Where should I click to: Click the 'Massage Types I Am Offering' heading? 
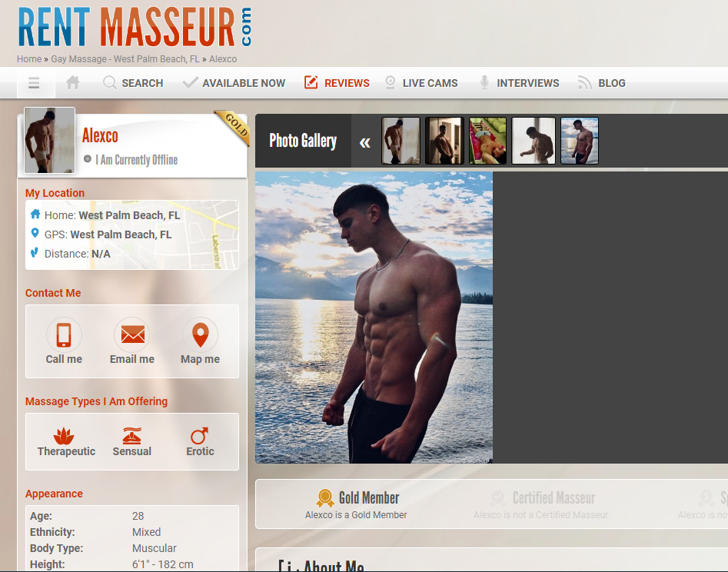[97, 401]
